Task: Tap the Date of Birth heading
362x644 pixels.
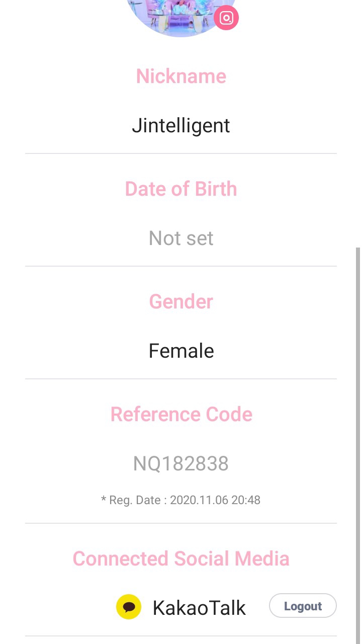Action: point(181,189)
